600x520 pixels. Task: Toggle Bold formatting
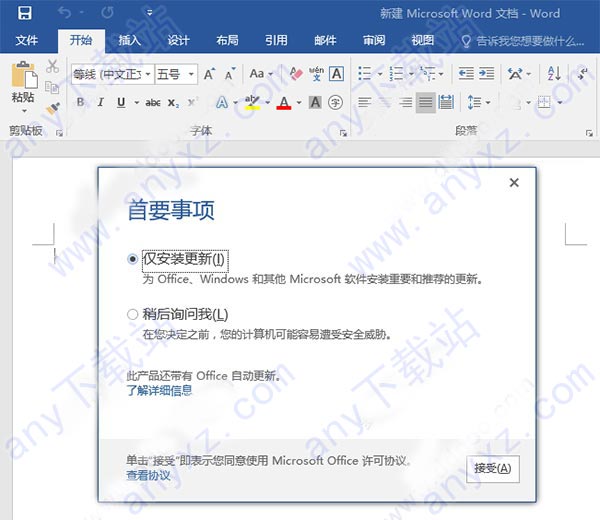click(80, 102)
